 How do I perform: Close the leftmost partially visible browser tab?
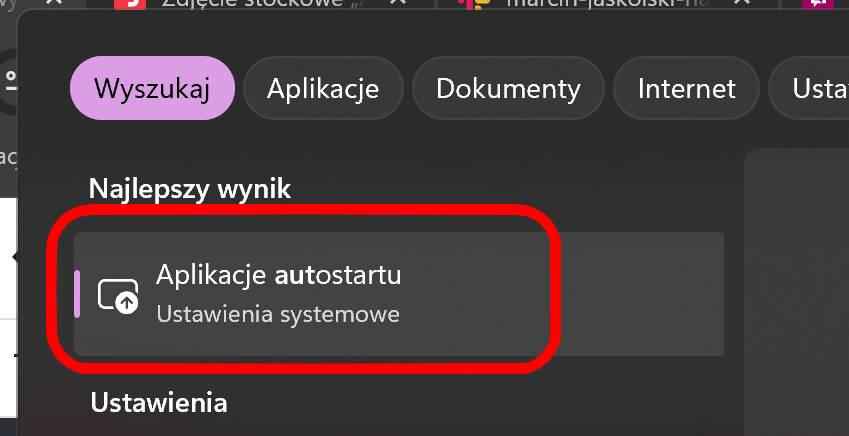point(54,3)
